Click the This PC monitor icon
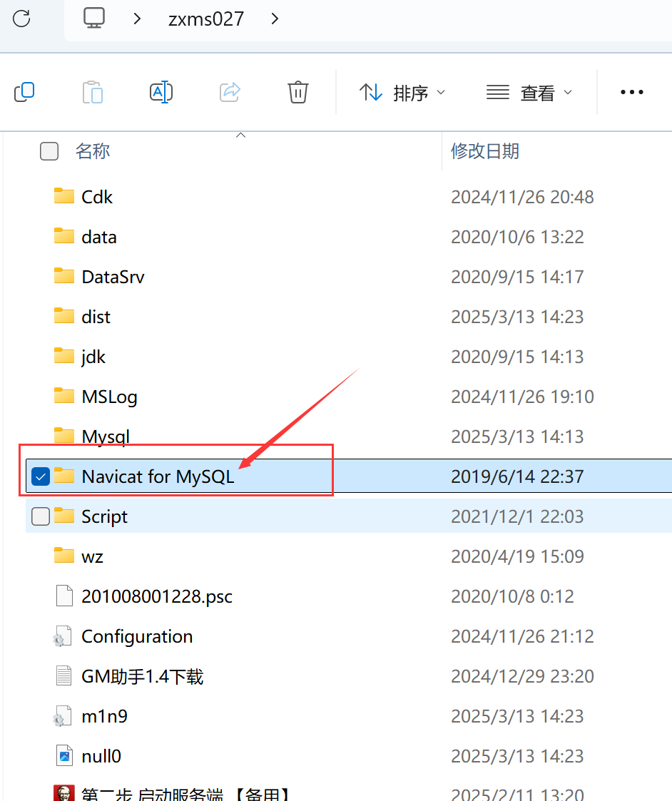Image resolution: width=672 pixels, height=801 pixels. 95,19
